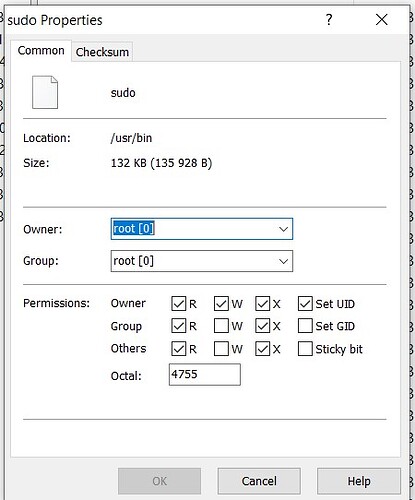
Task: Toggle Owner execute (X) permission checkbox
Action: [x=263, y=304]
